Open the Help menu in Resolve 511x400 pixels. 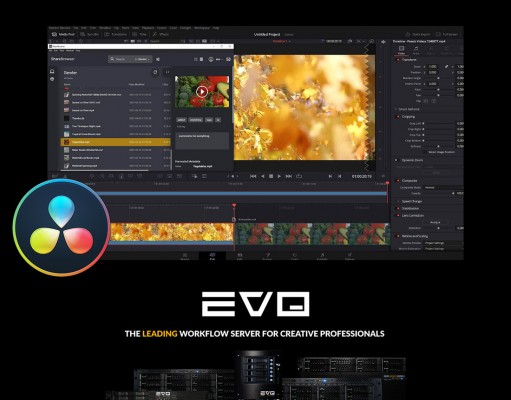(216, 28)
